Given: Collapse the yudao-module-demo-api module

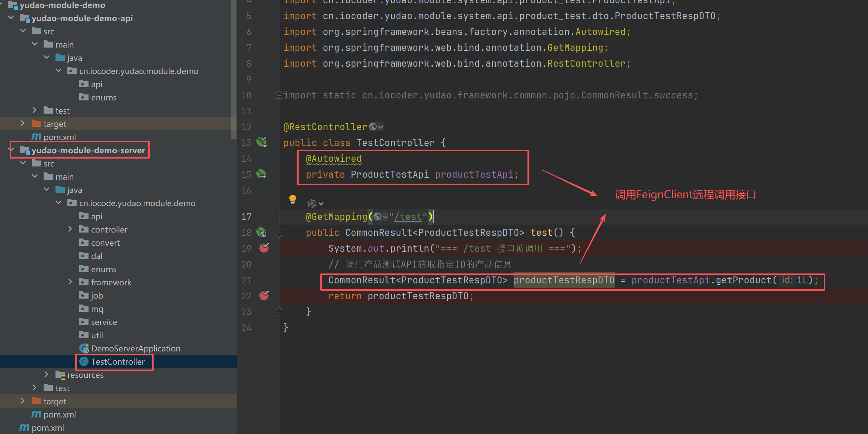Looking at the screenshot, I should click(11, 18).
